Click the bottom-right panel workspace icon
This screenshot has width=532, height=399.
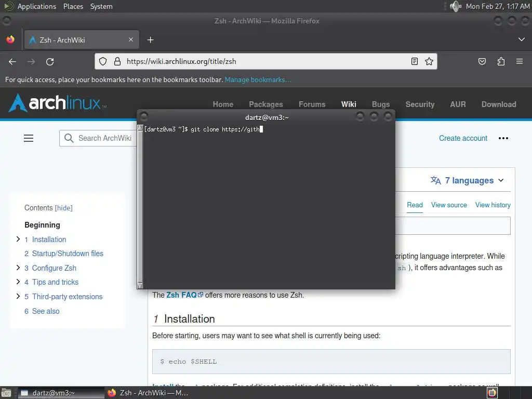click(492, 393)
